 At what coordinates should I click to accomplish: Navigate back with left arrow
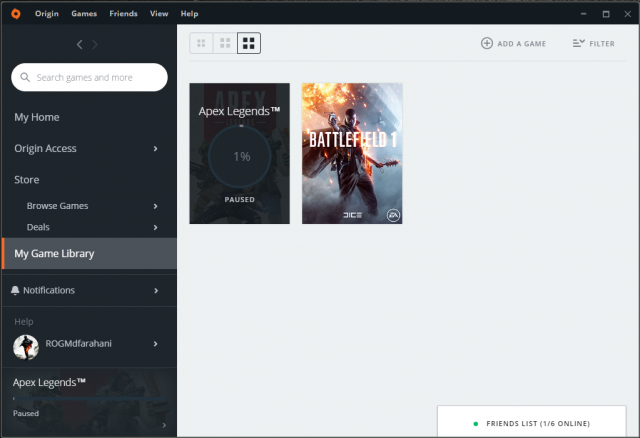point(80,44)
